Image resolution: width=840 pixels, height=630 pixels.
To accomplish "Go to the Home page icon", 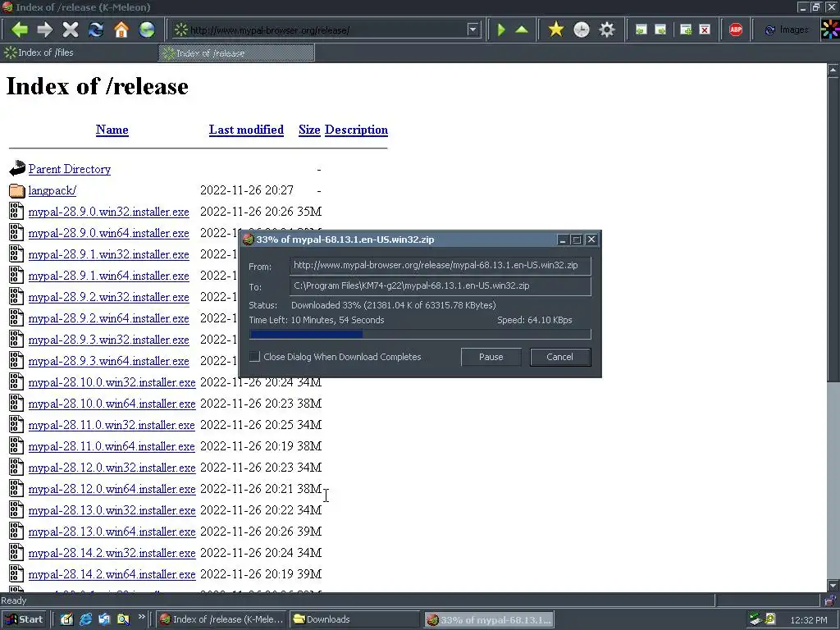I will click(x=121, y=30).
